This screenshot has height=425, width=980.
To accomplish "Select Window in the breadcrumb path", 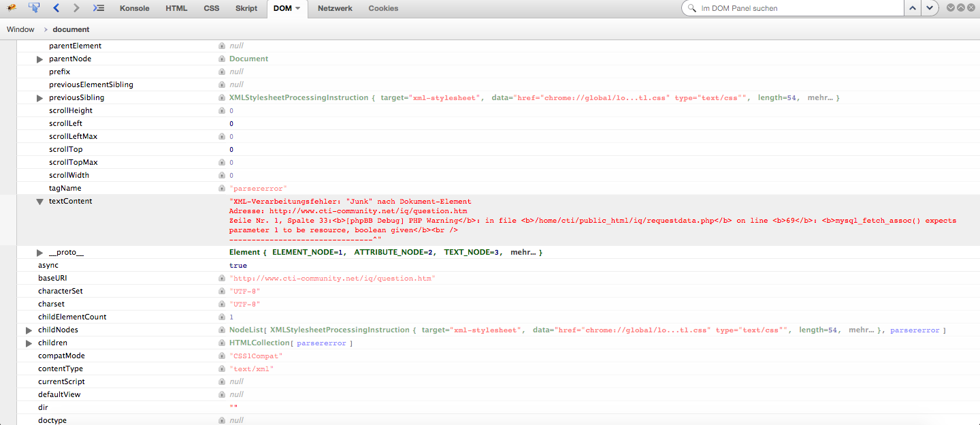I will click(20, 29).
